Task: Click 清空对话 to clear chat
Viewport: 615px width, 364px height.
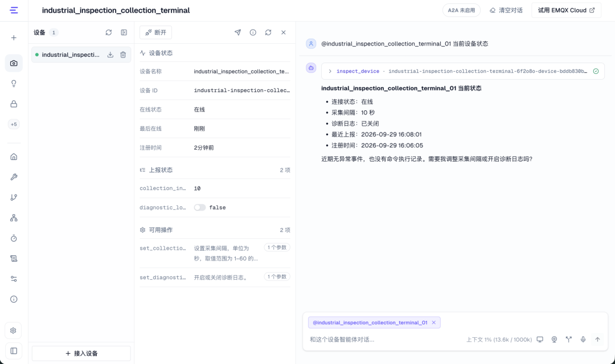Action: tap(506, 10)
